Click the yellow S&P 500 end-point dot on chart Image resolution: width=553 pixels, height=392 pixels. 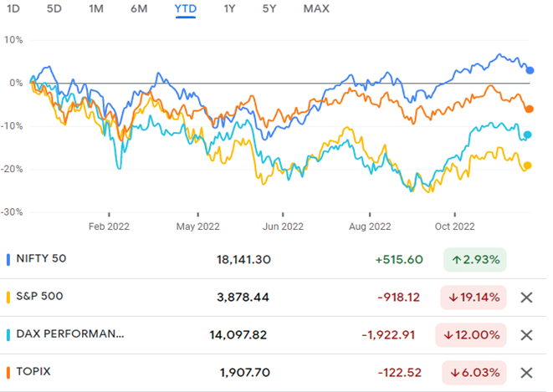point(528,165)
